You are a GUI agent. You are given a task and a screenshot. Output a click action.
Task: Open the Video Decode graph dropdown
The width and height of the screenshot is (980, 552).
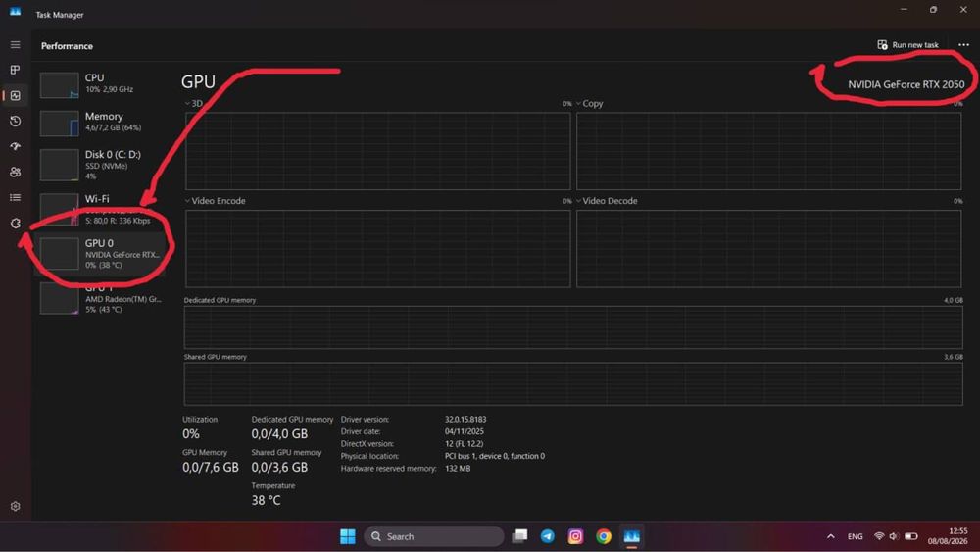click(x=607, y=201)
